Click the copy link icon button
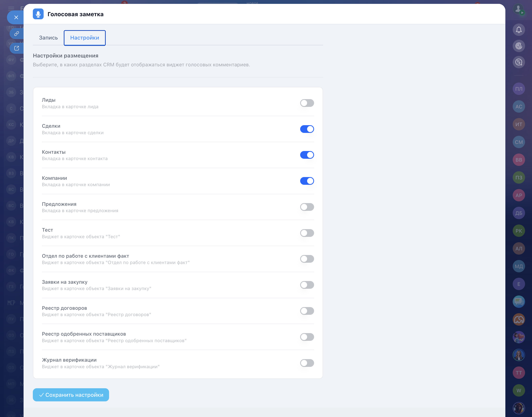532x417 pixels. [17, 34]
